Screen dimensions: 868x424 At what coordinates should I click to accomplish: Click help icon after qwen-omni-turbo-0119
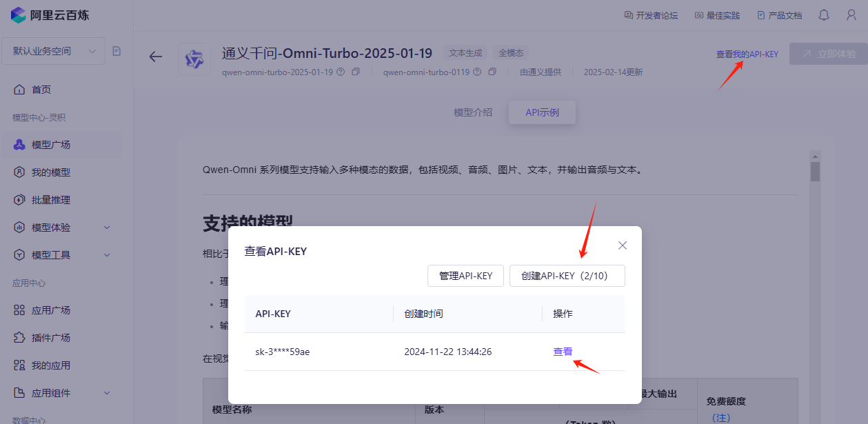tap(477, 72)
